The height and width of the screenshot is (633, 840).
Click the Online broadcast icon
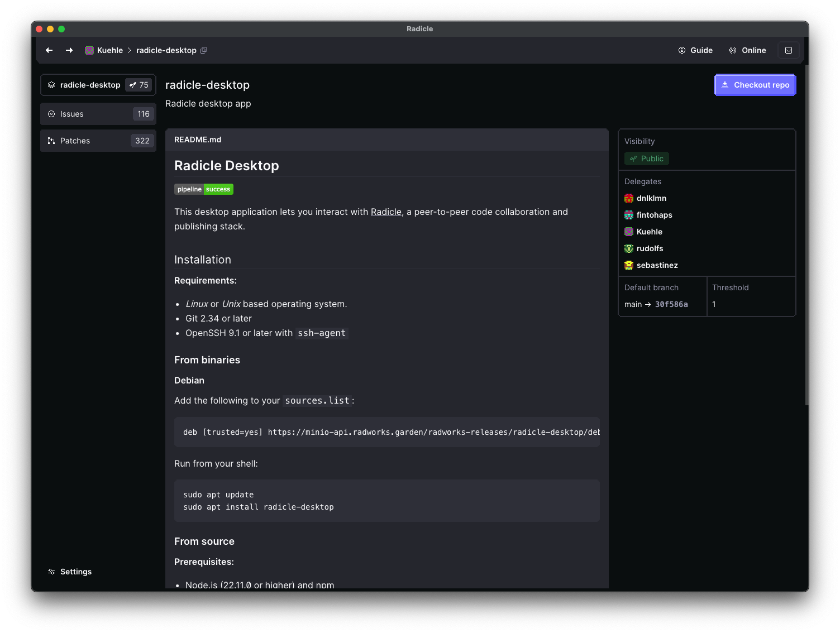[x=733, y=50]
